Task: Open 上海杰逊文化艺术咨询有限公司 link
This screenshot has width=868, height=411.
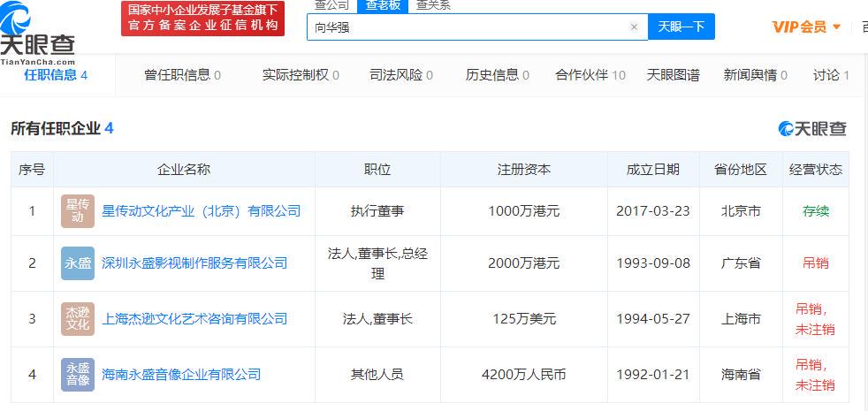Action: click(194, 319)
